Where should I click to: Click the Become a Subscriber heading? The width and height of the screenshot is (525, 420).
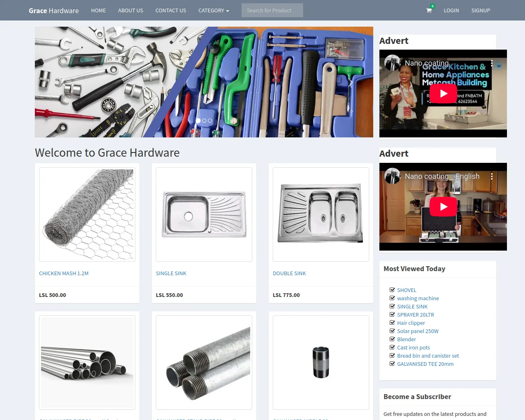pyautogui.click(x=417, y=397)
